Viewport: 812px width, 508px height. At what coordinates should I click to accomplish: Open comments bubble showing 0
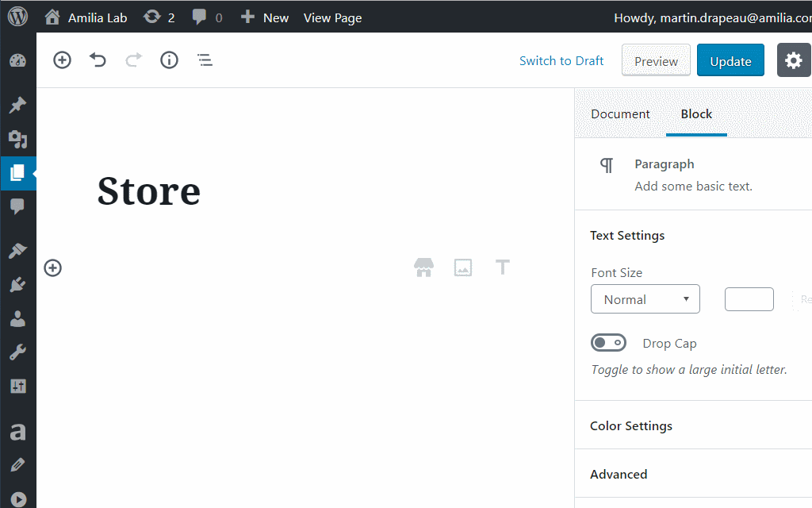tap(207, 17)
